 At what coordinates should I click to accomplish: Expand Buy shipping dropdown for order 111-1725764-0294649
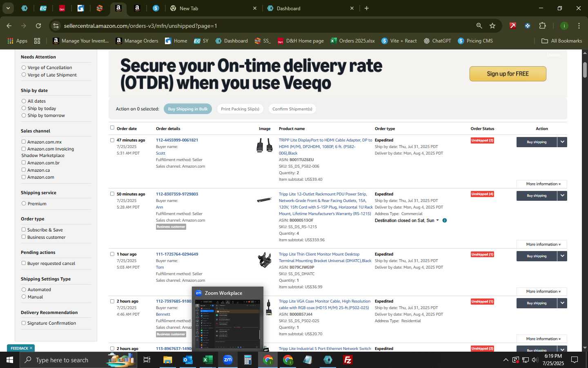tap(562, 256)
